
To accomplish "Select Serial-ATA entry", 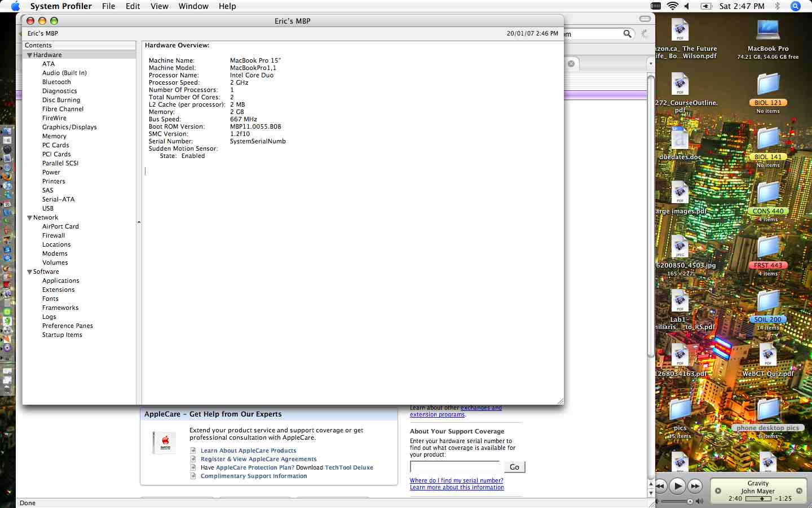I will click(x=58, y=199).
